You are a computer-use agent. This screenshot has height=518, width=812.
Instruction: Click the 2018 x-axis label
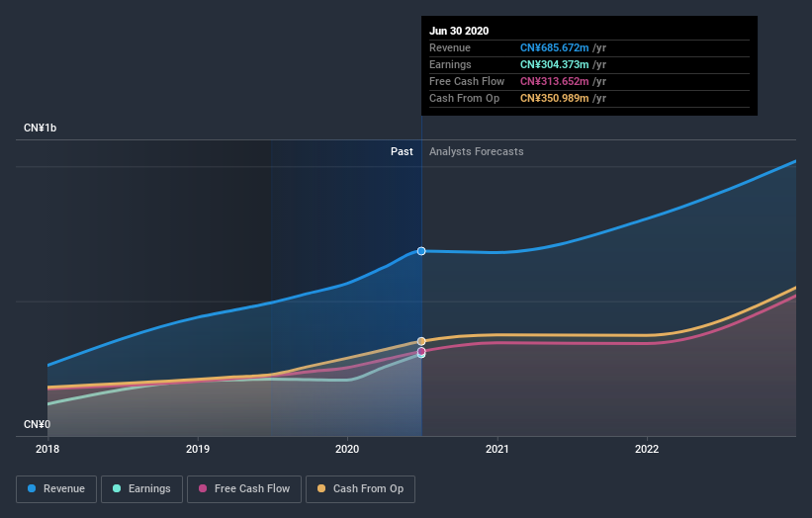(x=47, y=449)
